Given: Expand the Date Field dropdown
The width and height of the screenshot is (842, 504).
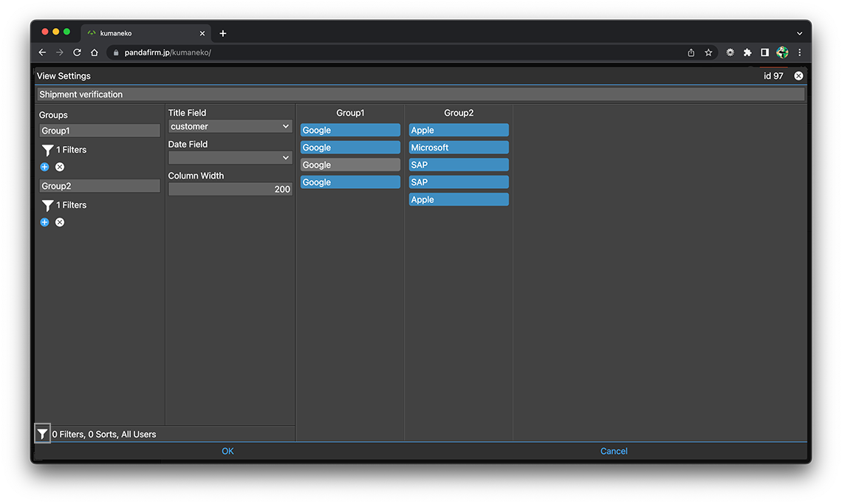Looking at the screenshot, I should (x=230, y=158).
